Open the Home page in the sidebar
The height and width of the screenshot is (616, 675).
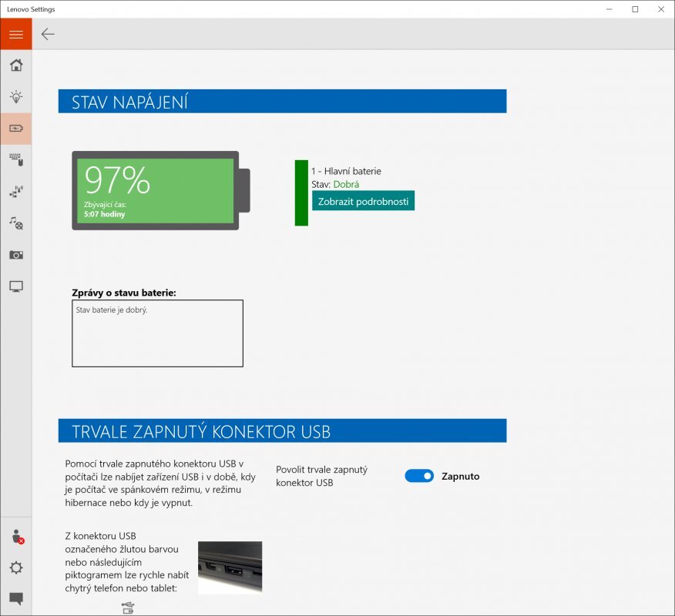16,65
